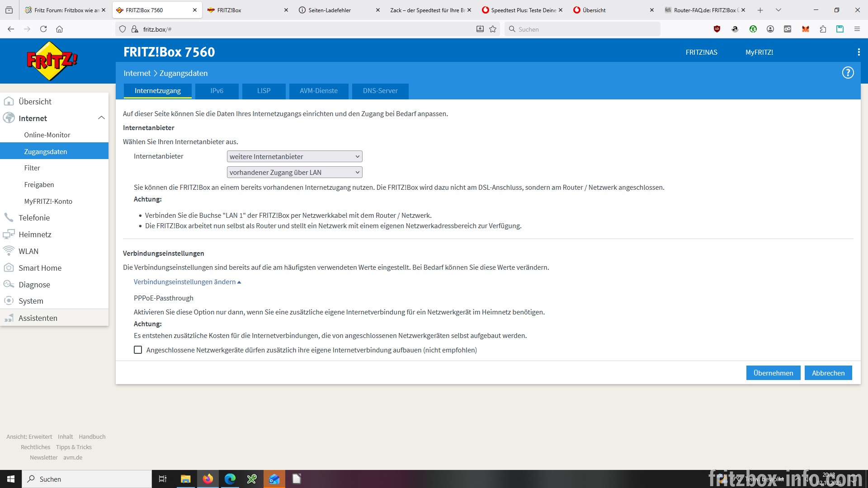Viewport: 868px width, 488px height.
Task: Click the Firefox account icon
Action: [x=770, y=29]
